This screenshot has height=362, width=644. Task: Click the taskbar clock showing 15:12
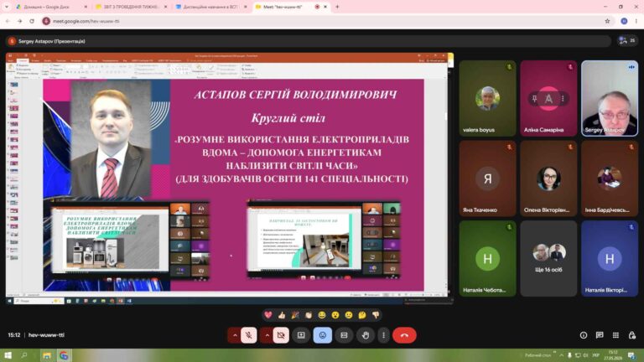[613, 355]
